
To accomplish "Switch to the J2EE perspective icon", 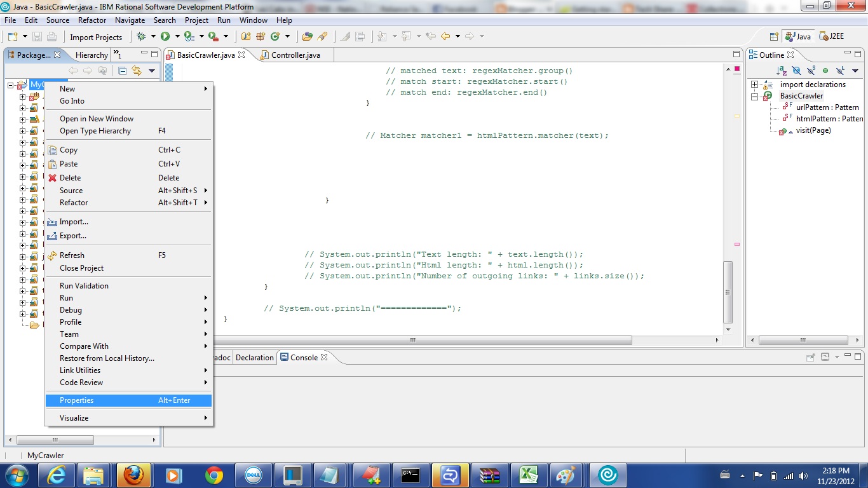I will coord(833,36).
